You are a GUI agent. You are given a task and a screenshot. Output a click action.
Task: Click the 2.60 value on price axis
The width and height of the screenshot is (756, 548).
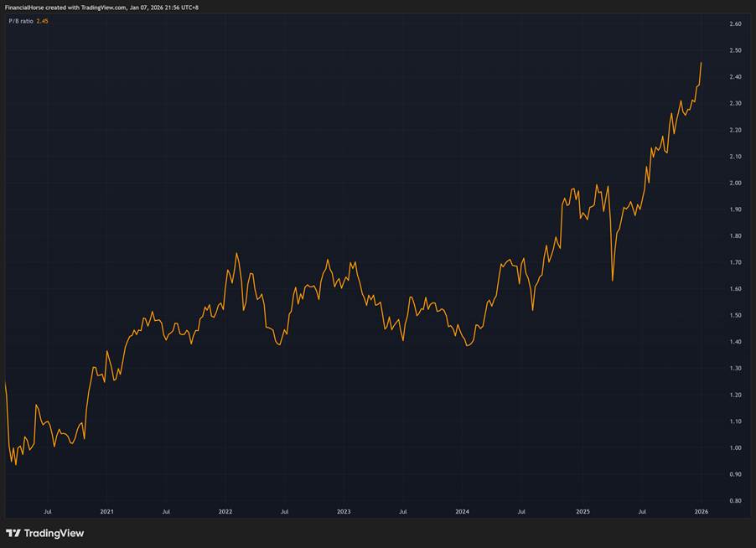(735, 24)
